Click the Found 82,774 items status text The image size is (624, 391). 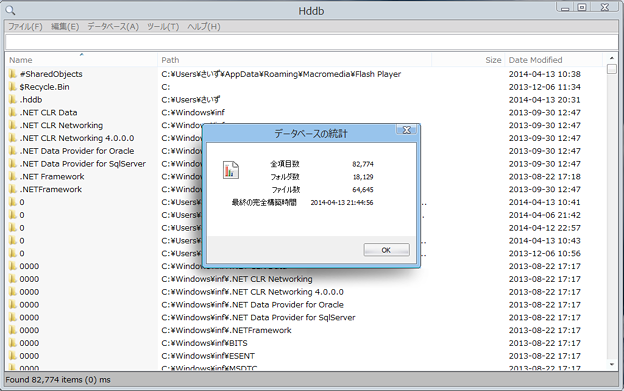(58, 380)
